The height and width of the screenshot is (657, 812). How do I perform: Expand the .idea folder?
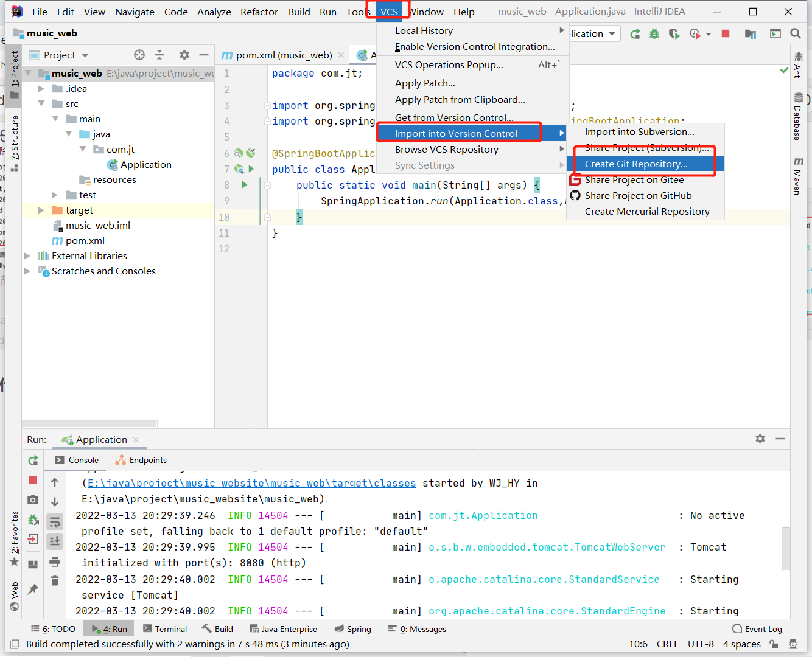pos(41,88)
